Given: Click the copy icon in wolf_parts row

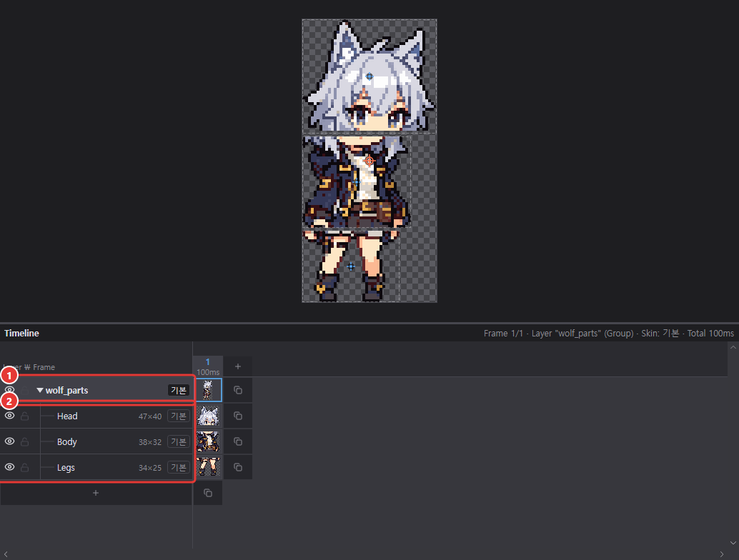Looking at the screenshot, I should pyautogui.click(x=238, y=390).
